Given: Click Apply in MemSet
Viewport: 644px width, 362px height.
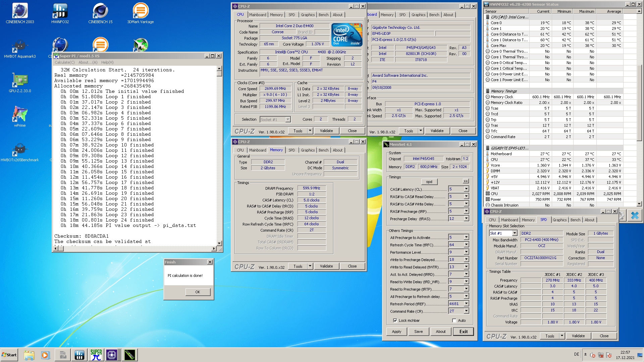Looking at the screenshot, I should click(396, 331).
